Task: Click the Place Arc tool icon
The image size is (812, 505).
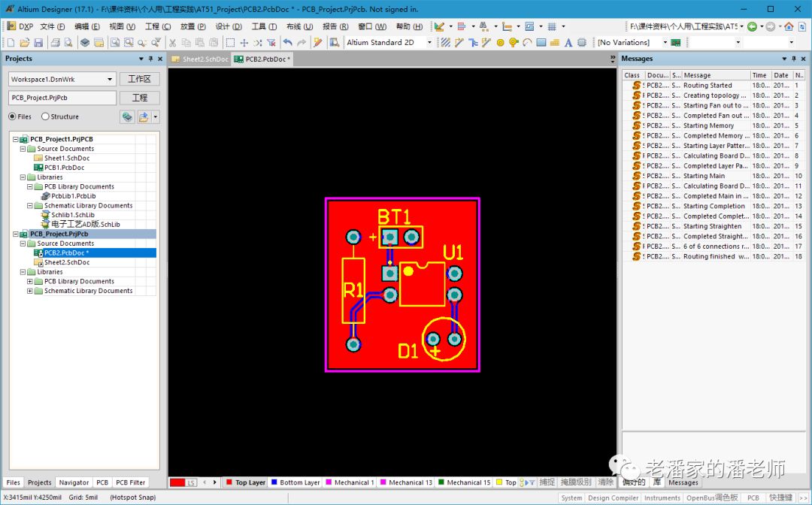Action: tap(527, 43)
